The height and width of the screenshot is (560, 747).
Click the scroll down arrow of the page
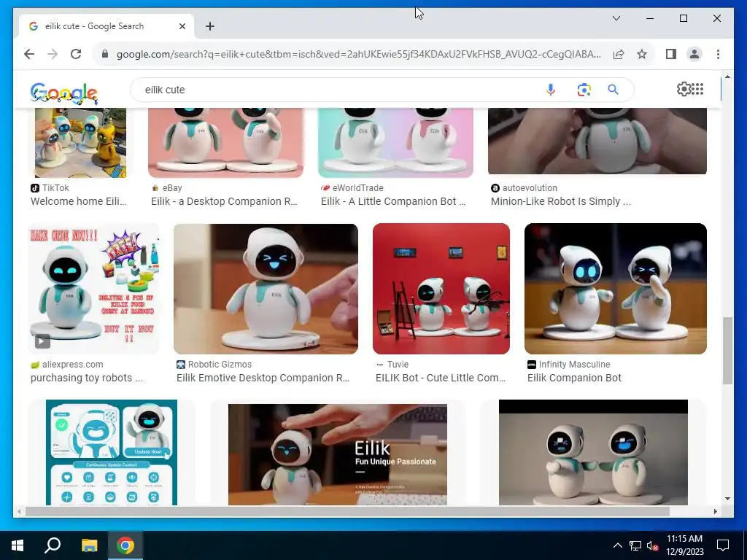click(x=727, y=499)
